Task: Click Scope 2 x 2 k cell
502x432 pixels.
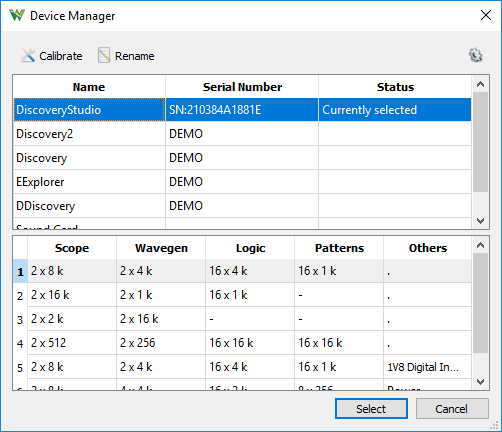Action: 72,319
